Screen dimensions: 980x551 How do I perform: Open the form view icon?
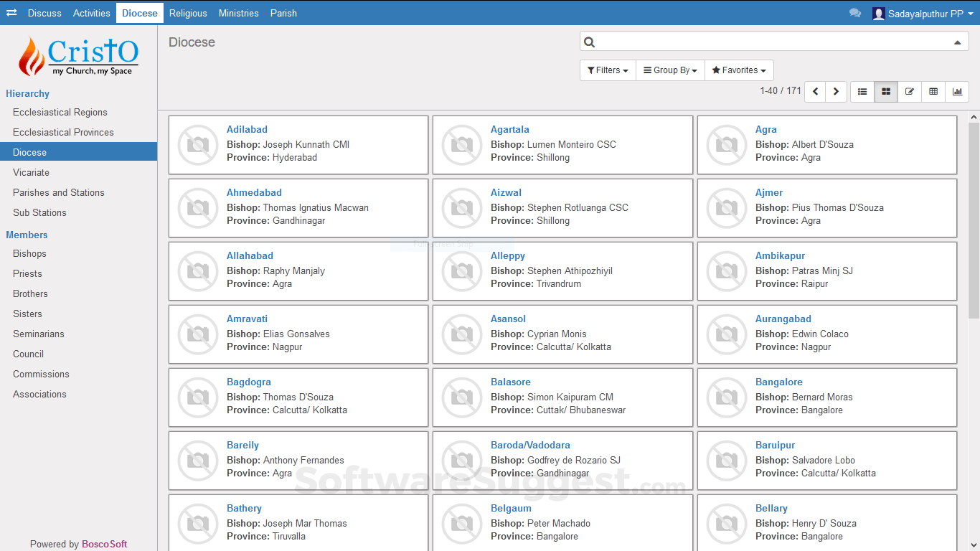click(x=910, y=92)
